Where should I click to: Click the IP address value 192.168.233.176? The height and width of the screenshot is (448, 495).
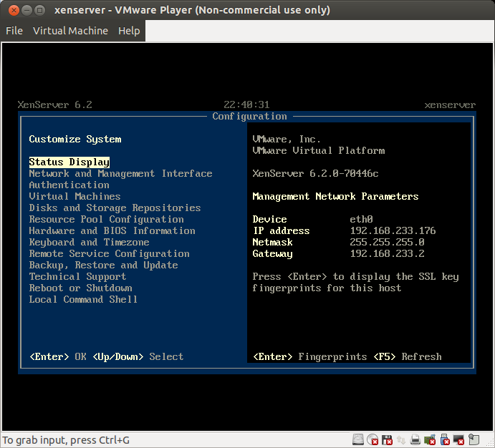[x=393, y=230]
